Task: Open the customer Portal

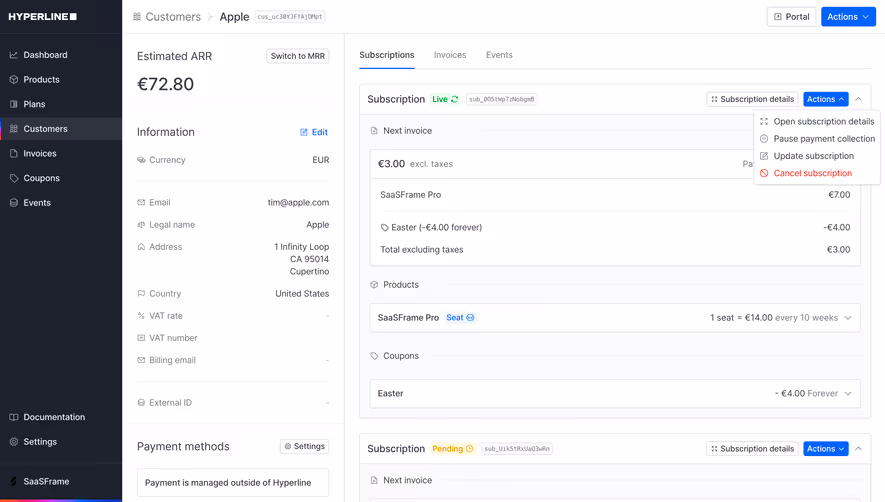Action: (x=791, y=17)
